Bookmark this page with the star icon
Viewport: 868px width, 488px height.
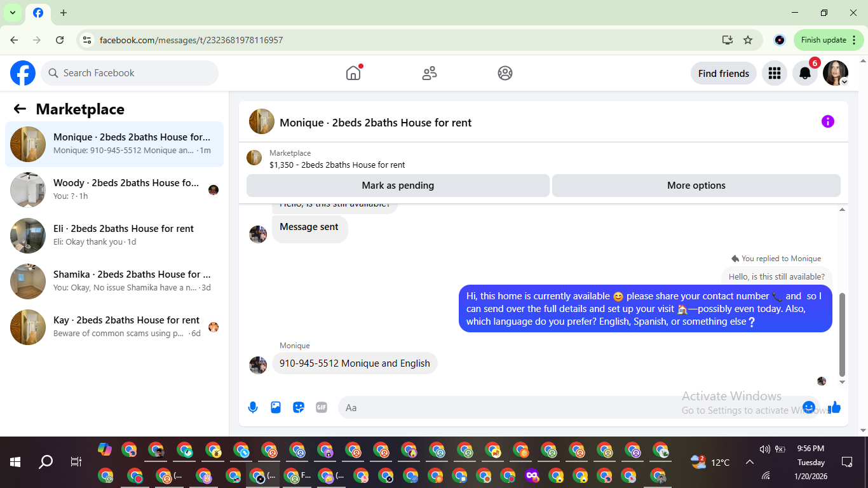748,40
